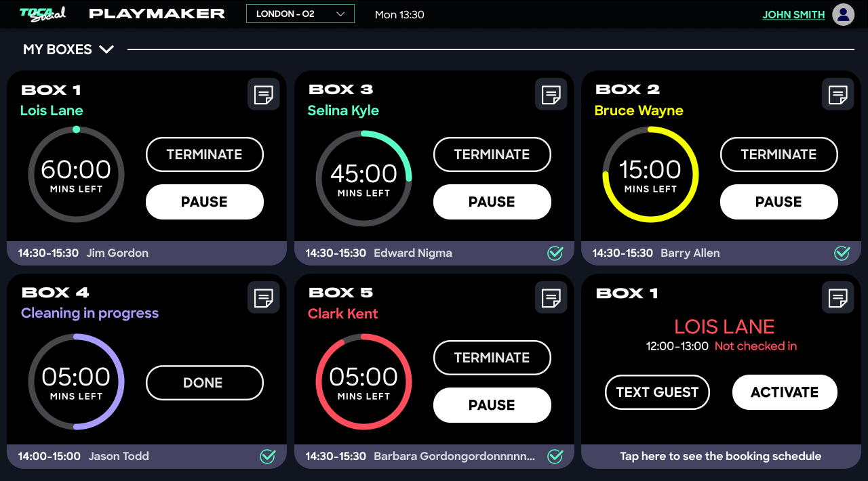Open the London - O2 venue dropdown
This screenshot has width=868, height=481.
(300, 14)
